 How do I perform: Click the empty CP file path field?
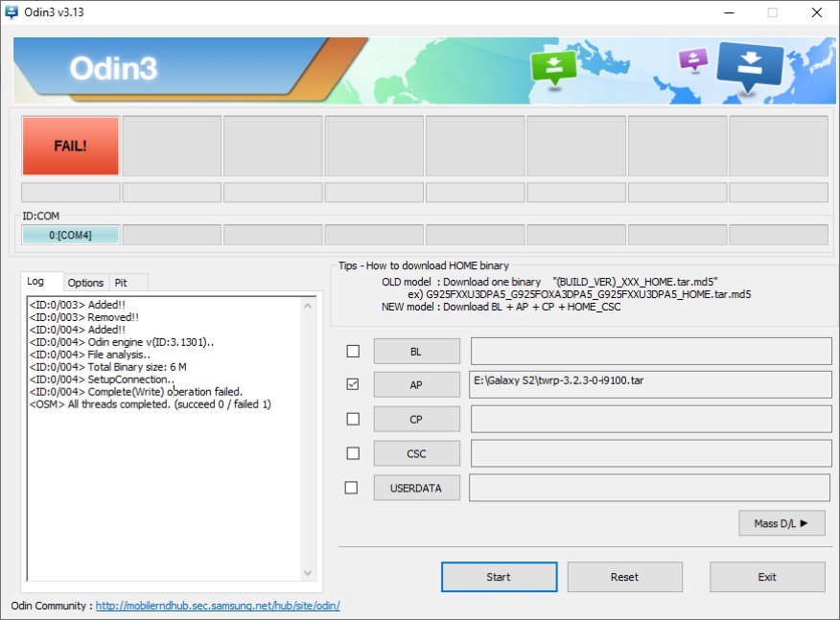point(651,419)
